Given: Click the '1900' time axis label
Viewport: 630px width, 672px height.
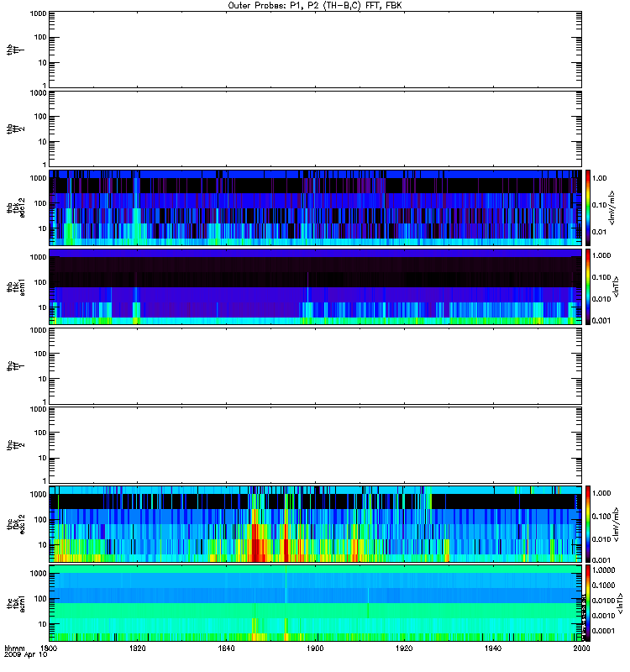Looking at the screenshot, I should [x=316, y=648].
